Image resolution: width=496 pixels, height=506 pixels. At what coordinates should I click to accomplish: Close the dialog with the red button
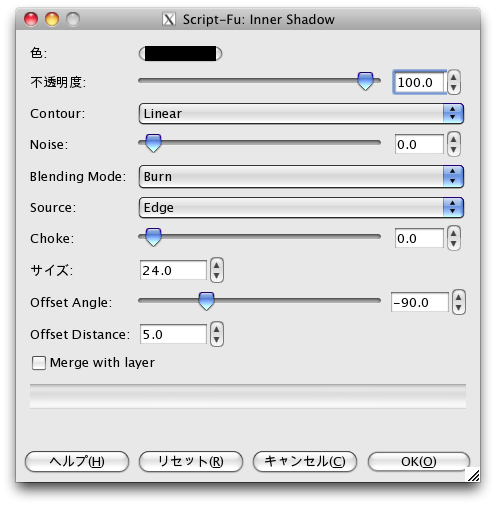[31, 19]
